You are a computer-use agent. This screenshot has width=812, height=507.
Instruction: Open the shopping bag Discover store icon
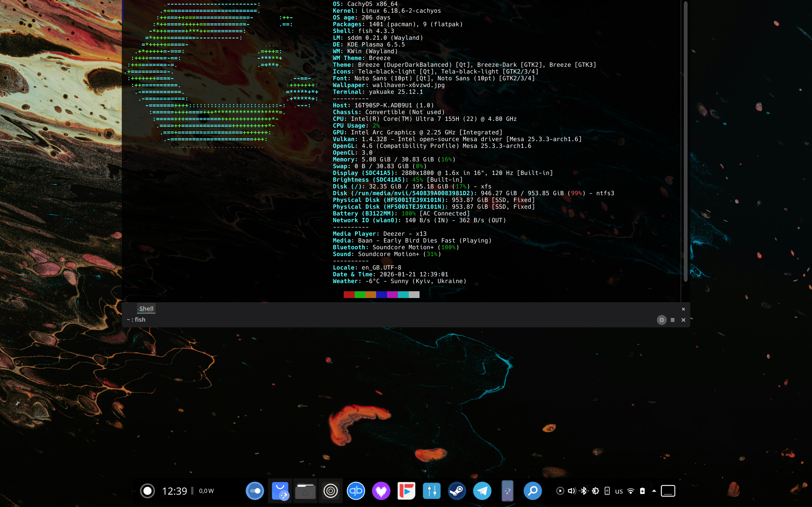(x=280, y=491)
